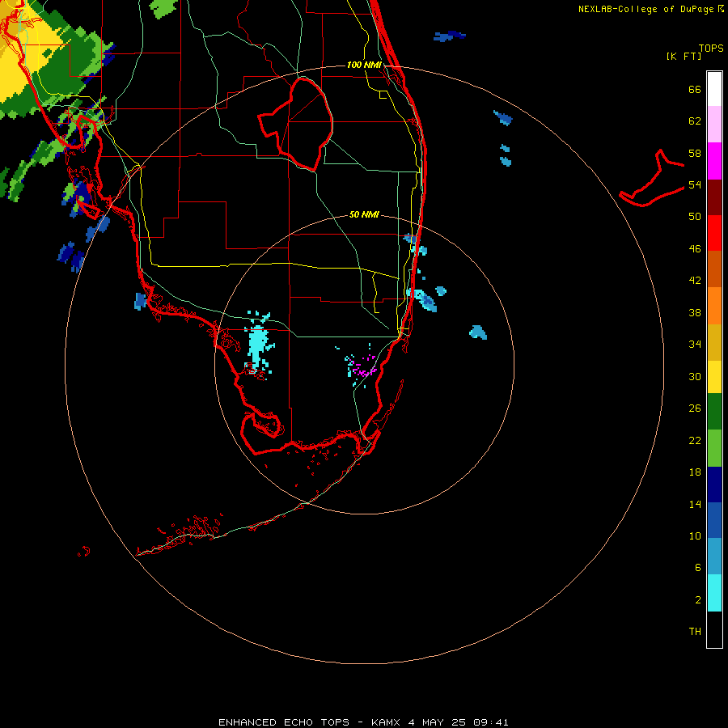
Task: Click the magenta legend swatch above 54
Action: tap(714, 161)
